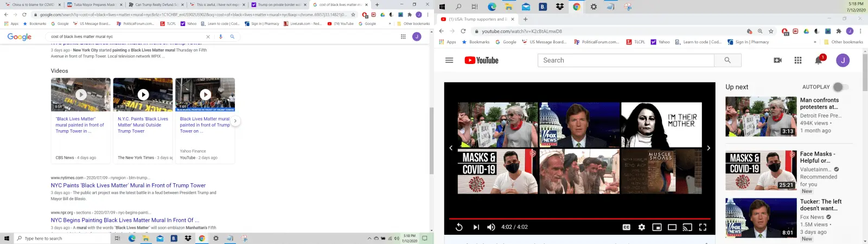Reload the YouTube page
The height and width of the screenshot is (244, 868).
[x=463, y=31]
